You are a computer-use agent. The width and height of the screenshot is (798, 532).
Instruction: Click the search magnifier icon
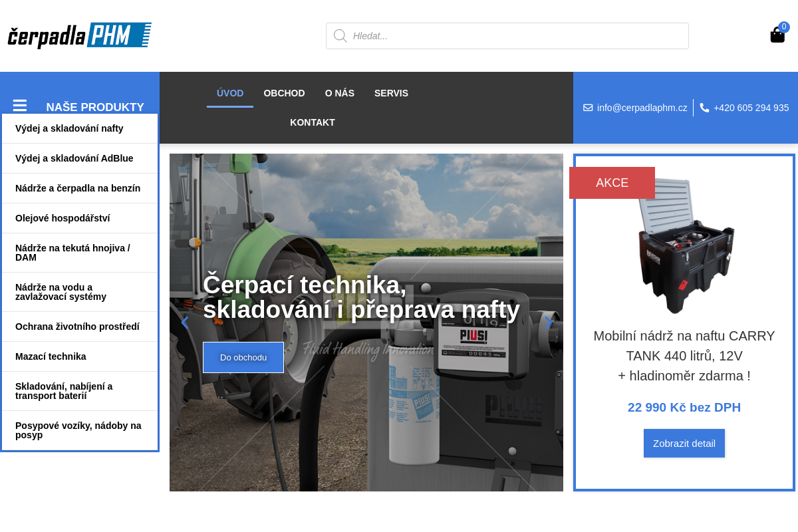[340, 36]
